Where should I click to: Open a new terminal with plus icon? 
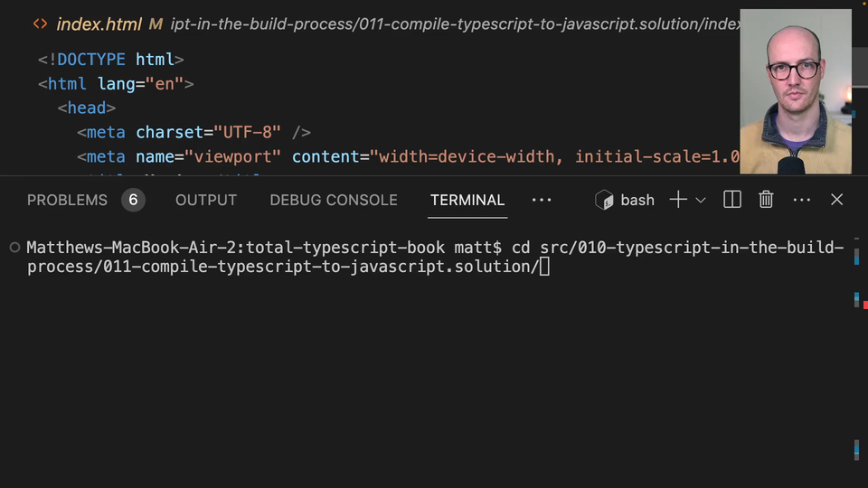(x=678, y=200)
